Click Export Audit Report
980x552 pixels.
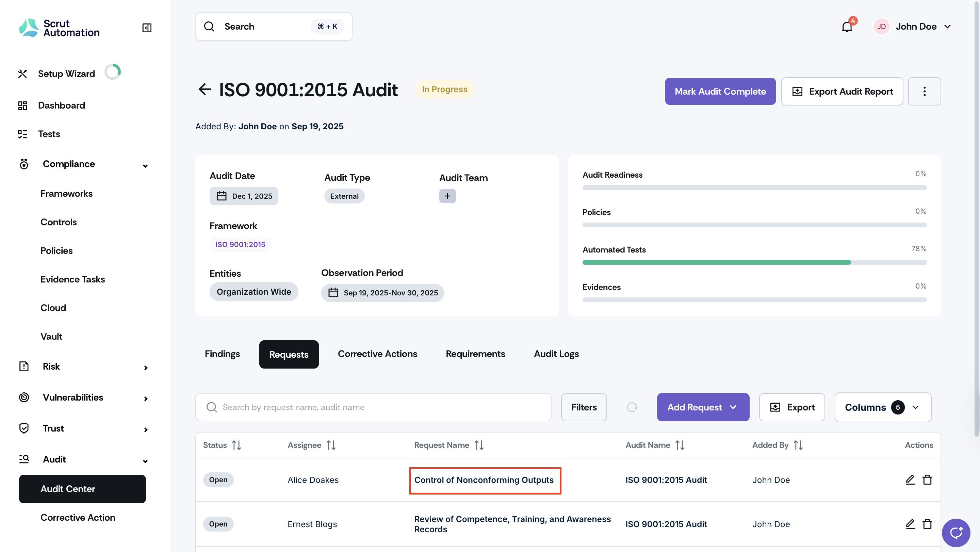click(x=842, y=91)
